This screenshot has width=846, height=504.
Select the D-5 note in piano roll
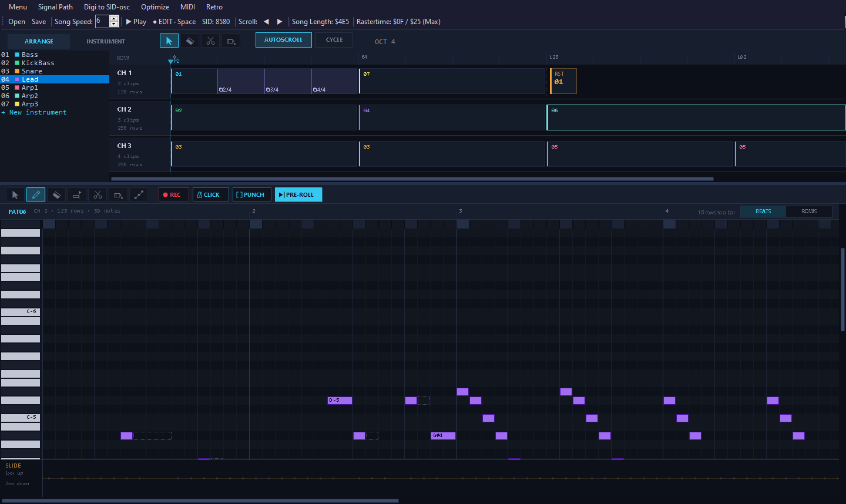(x=340, y=401)
